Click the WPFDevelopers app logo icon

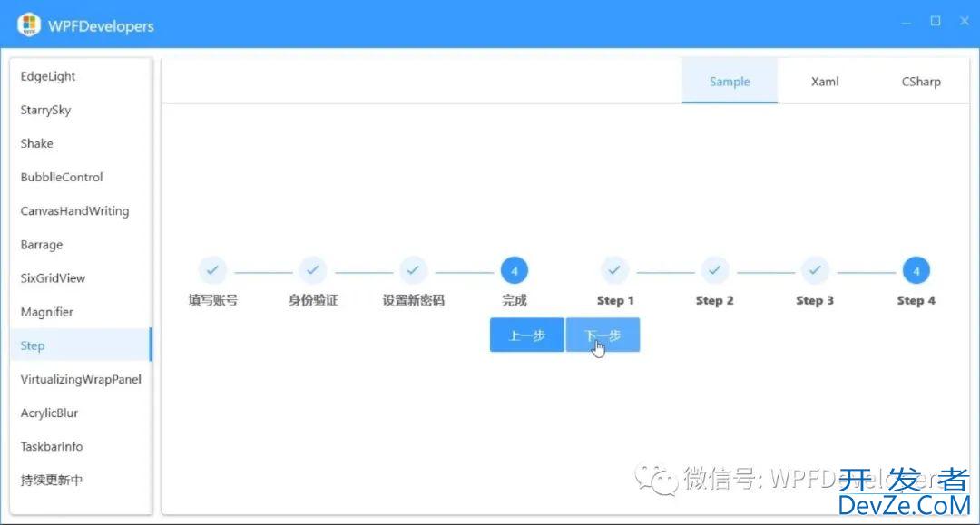point(29,24)
